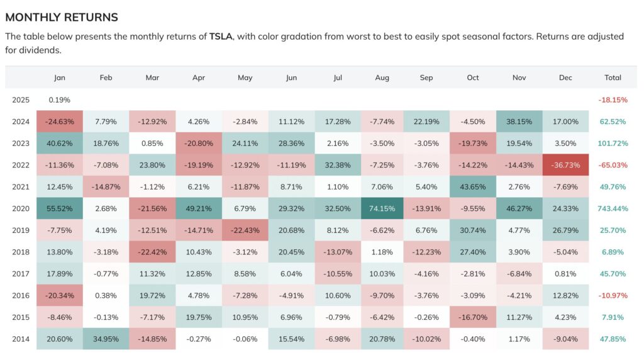The image size is (644, 357).
Task: Select the 2014 row label
Action: click(21, 338)
